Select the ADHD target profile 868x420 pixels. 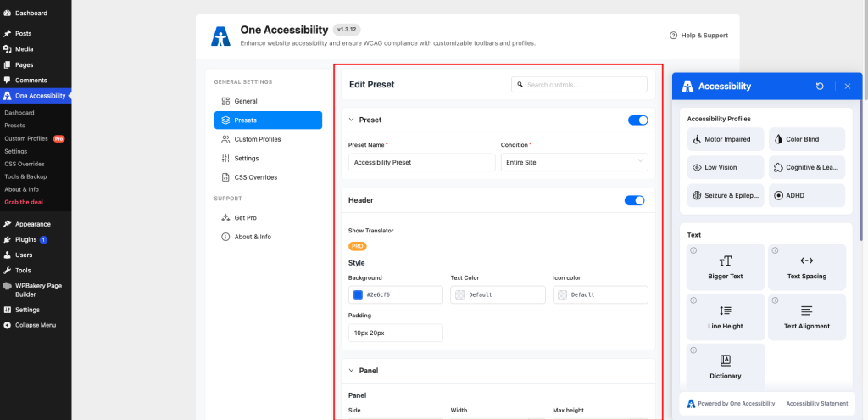pyautogui.click(x=807, y=196)
